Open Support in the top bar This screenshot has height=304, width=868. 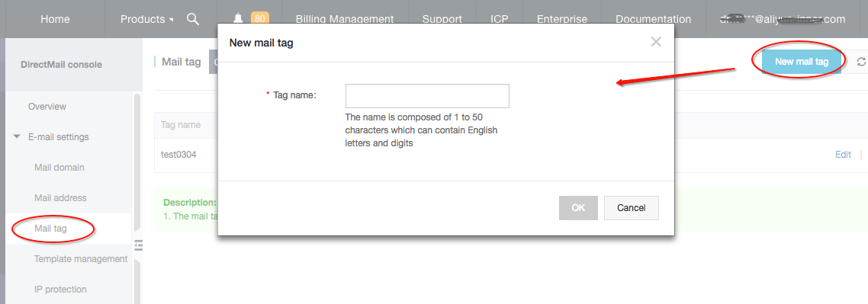click(442, 19)
